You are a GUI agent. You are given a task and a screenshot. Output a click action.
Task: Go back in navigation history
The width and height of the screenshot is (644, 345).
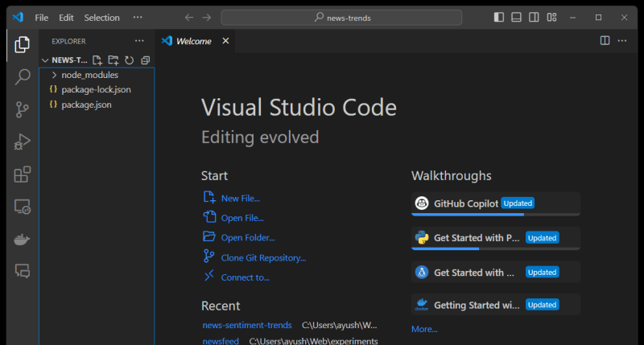click(189, 18)
